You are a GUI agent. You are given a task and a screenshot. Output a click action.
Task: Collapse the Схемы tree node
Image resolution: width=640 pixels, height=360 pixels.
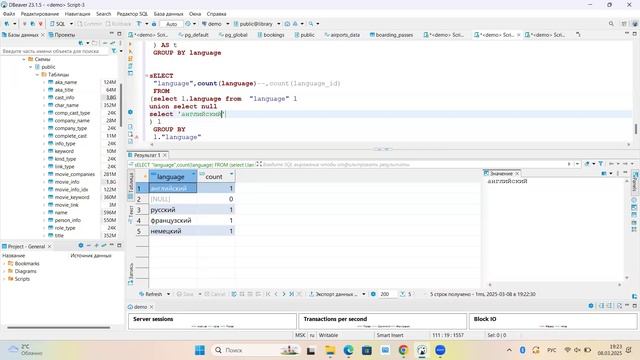[24, 59]
